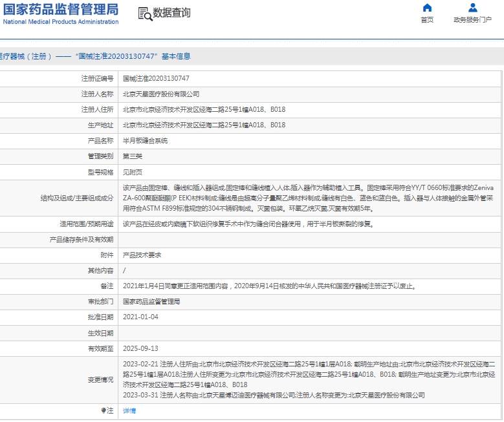Screen dimensions: 504x422
Task: Open the 政务服务门户 user portal icon
Action: click(472, 7)
